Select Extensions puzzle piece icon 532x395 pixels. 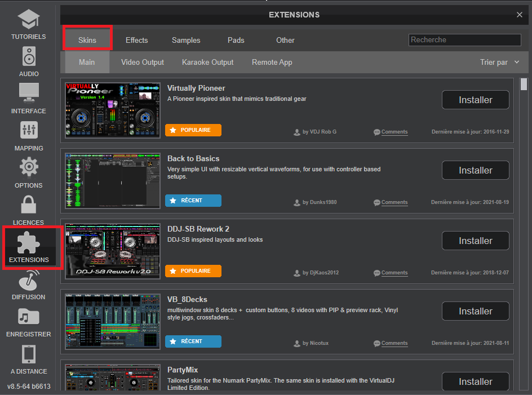(29, 243)
